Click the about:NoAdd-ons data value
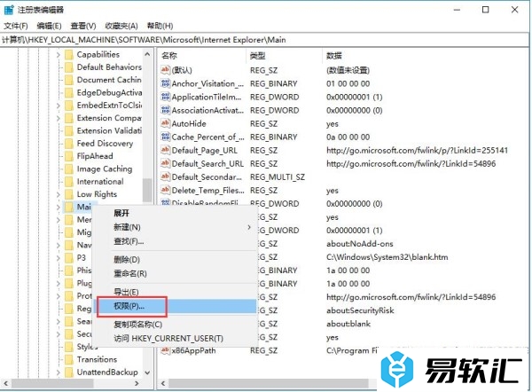532x392 pixels. tap(360, 244)
